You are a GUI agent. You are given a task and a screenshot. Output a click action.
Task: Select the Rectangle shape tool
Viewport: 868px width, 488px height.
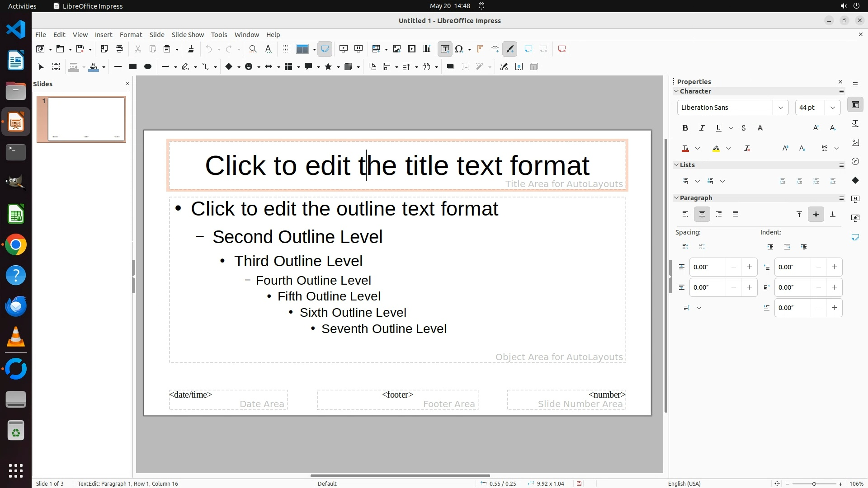132,66
